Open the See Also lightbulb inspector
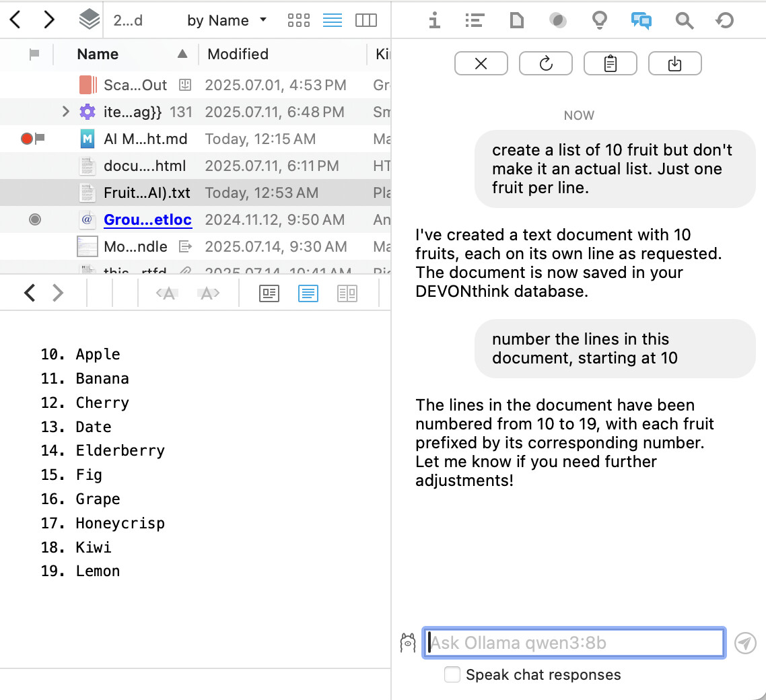The width and height of the screenshot is (766, 700). 599,21
